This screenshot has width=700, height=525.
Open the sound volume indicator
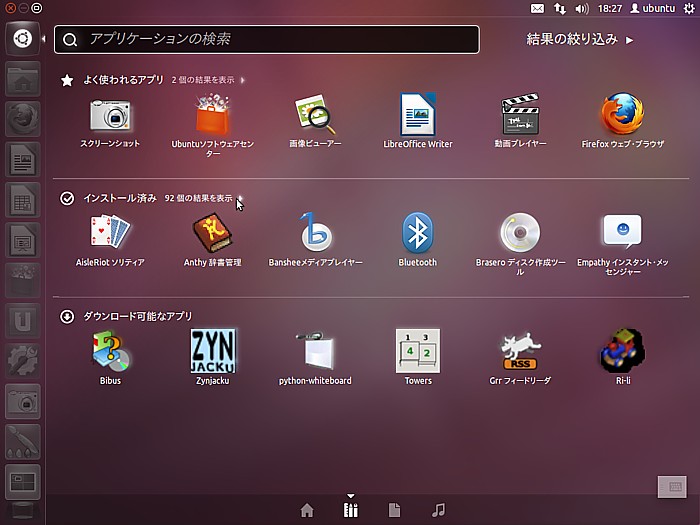point(582,8)
